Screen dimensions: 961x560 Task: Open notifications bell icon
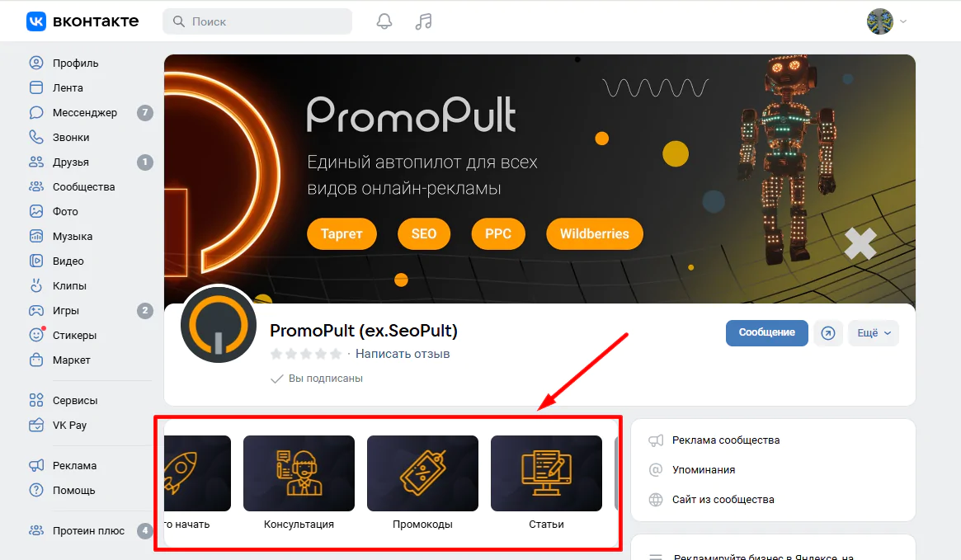(384, 21)
